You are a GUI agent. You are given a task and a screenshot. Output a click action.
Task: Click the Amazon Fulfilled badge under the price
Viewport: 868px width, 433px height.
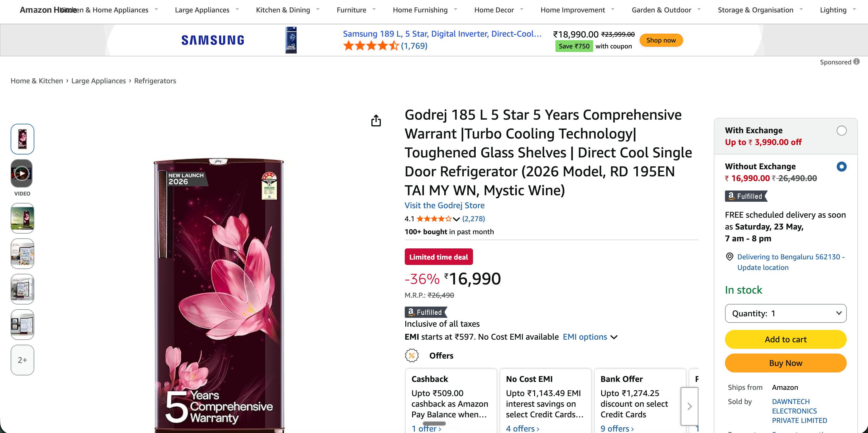click(x=426, y=312)
